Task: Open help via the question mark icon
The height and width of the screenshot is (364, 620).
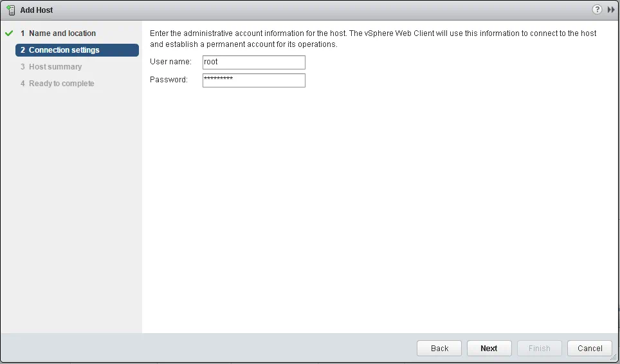Action: tap(597, 10)
